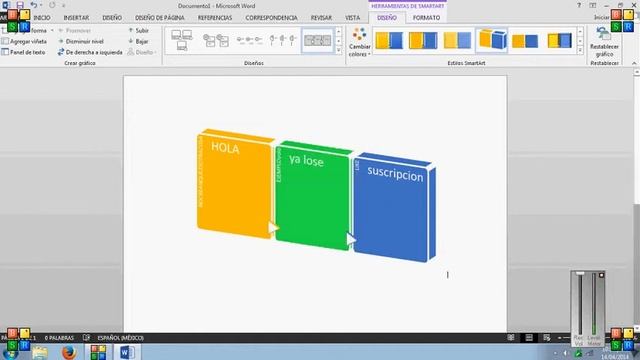The image size is (640, 360).
Task: Click the vertical scrollbar of document
Action: tap(636, 200)
